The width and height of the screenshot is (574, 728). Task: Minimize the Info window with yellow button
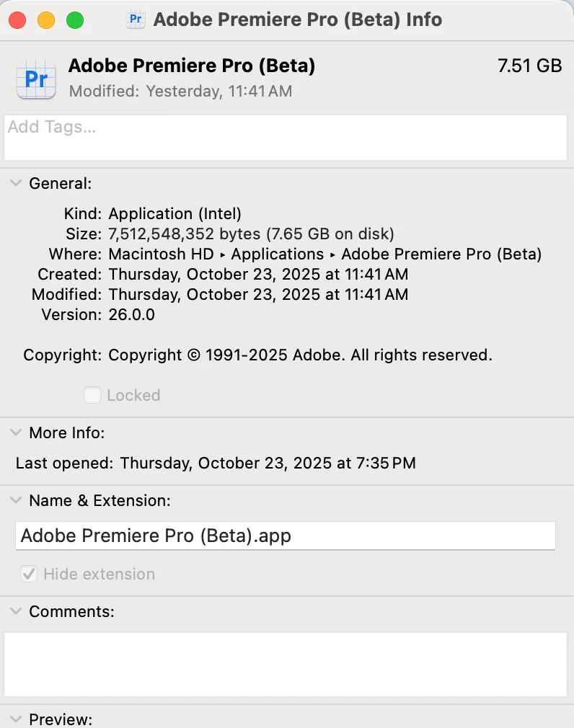pyautogui.click(x=46, y=20)
